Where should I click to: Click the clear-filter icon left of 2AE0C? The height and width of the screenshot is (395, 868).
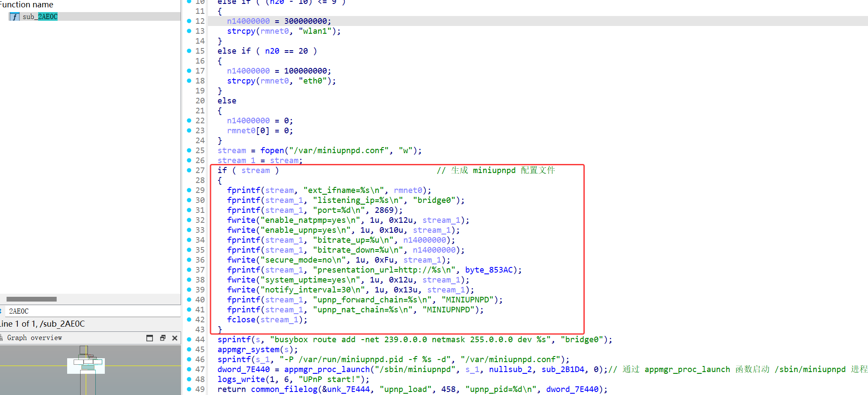1,311
